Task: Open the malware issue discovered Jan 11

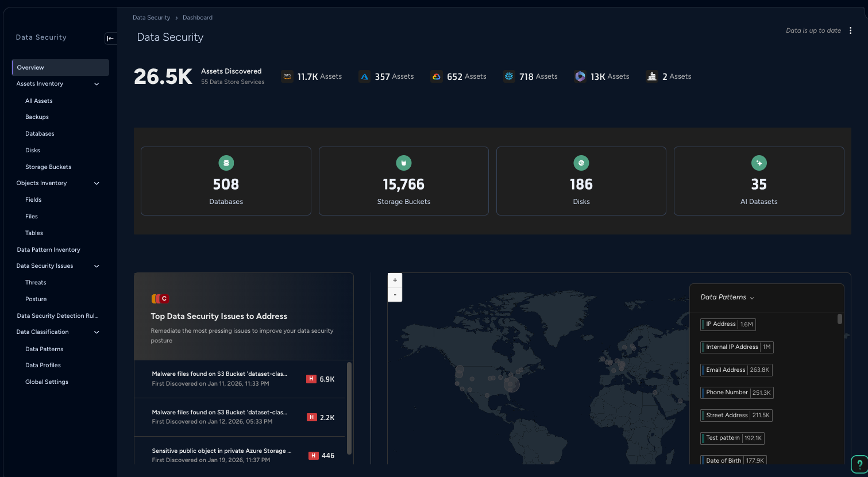Action: click(x=240, y=379)
